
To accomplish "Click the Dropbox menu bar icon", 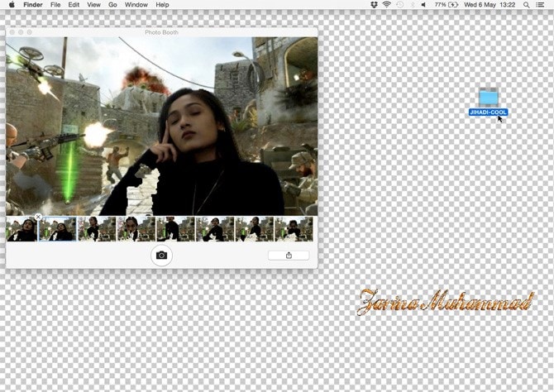I will click(375, 5).
